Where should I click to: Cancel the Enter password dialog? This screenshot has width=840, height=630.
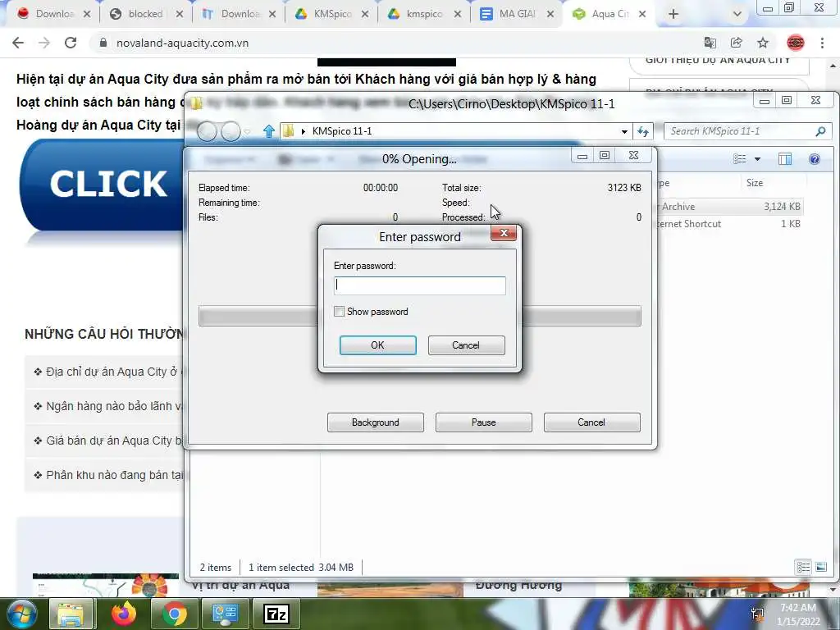point(466,345)
